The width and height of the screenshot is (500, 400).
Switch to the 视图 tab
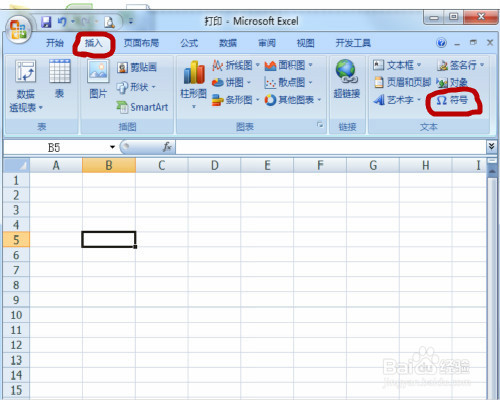click(x=305, y=43)
